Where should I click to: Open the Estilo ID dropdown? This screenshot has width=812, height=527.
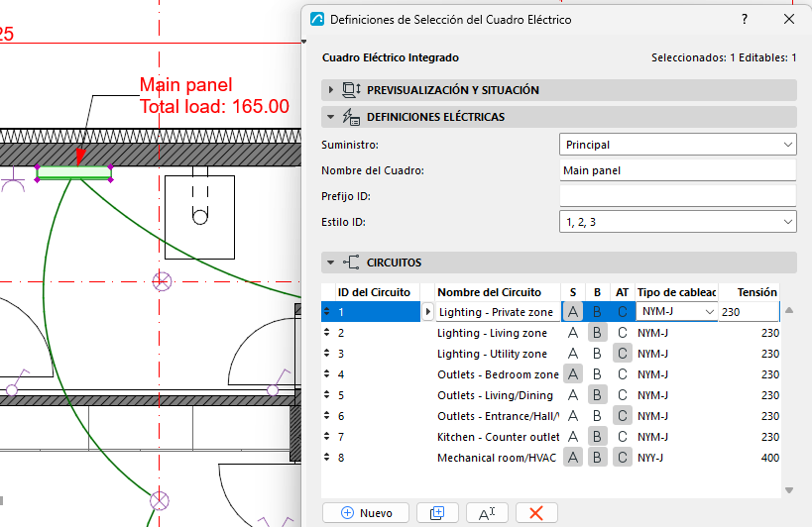678,222
